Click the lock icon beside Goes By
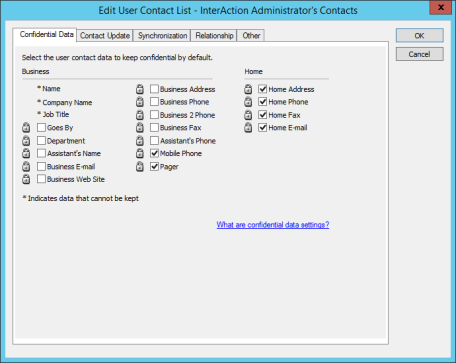The width and height of the screenshot is (456, 363). [26, 127]
